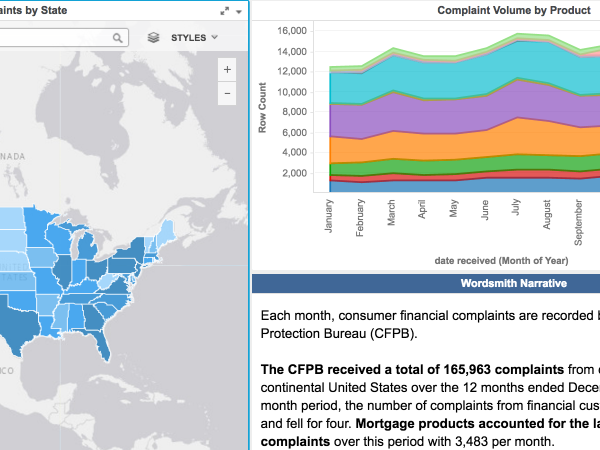Zoom out on the map with minus button
The height and width of the screenshot is (450, 600).
227,93
